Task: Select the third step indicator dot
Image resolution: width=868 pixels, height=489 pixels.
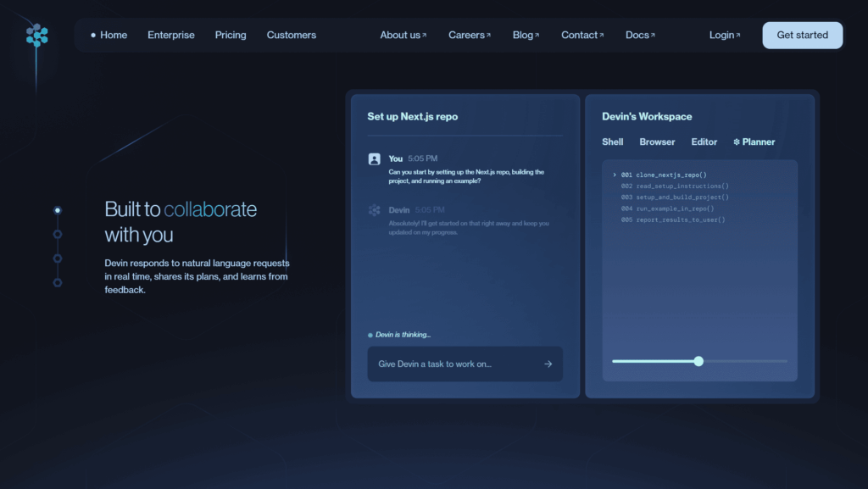Action: point(58,258)
